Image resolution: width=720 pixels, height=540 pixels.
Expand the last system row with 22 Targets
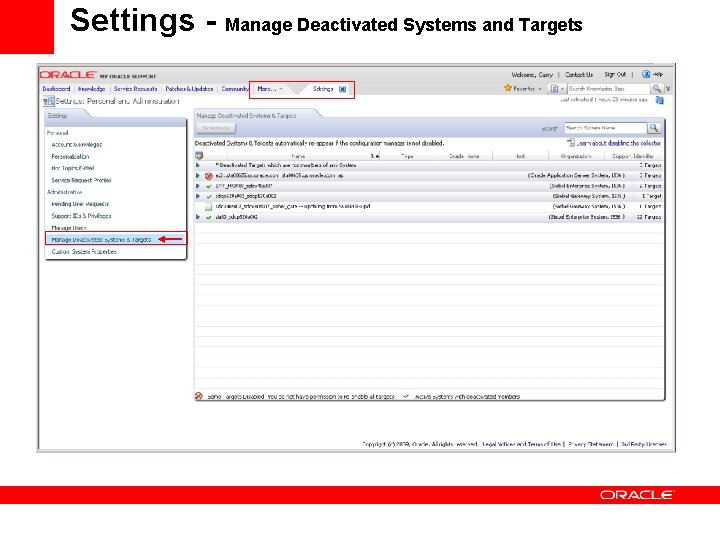coord(198,217)
